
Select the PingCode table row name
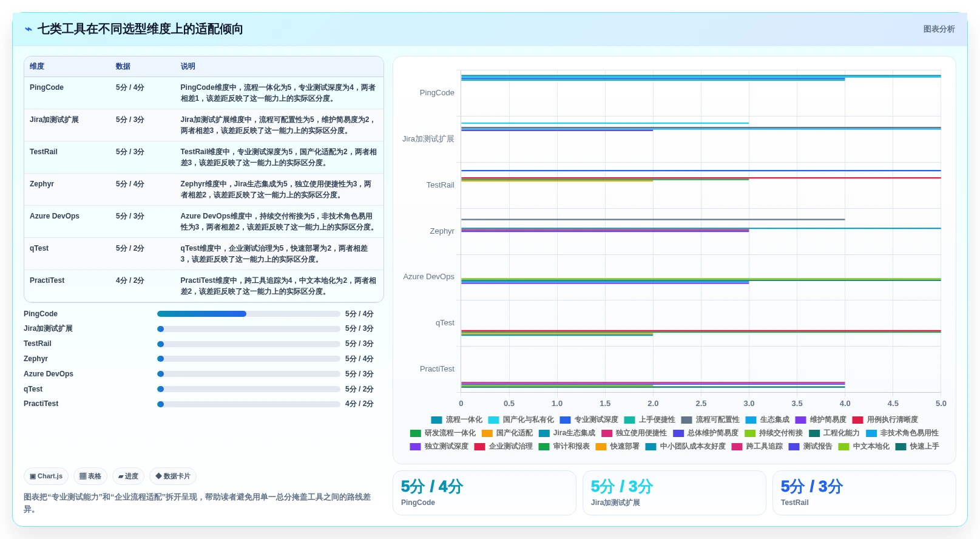coord(47,87)
